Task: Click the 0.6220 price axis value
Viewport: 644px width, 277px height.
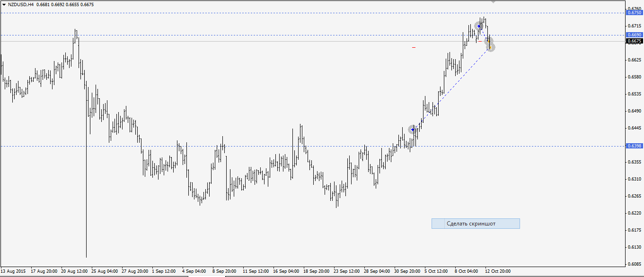Action: point(635,213)
